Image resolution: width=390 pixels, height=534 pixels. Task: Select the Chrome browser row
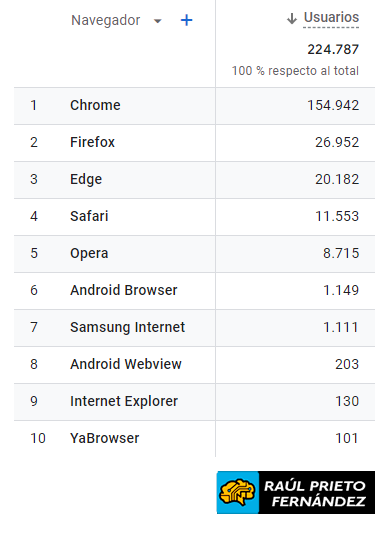[194, 106]
